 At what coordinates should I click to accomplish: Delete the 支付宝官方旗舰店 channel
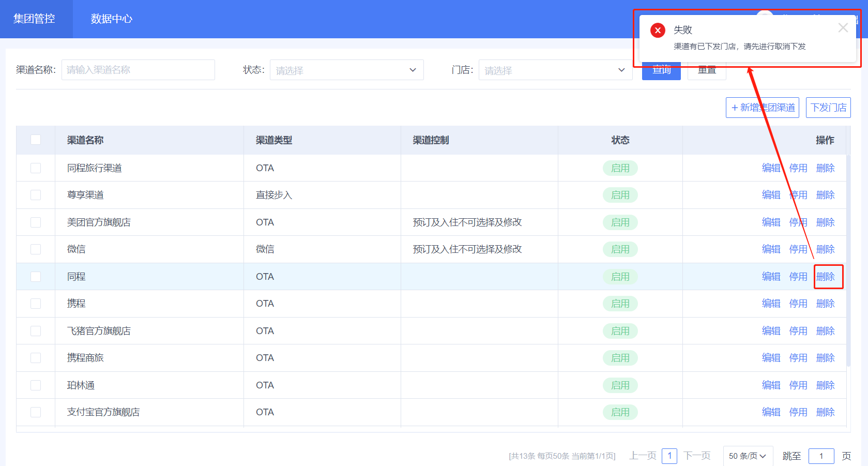point(826,412)
